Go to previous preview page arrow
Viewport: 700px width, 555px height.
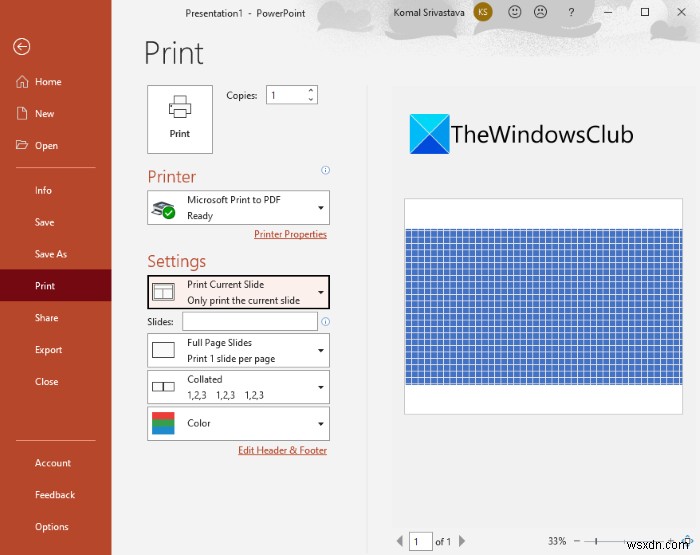coord(400,541)
